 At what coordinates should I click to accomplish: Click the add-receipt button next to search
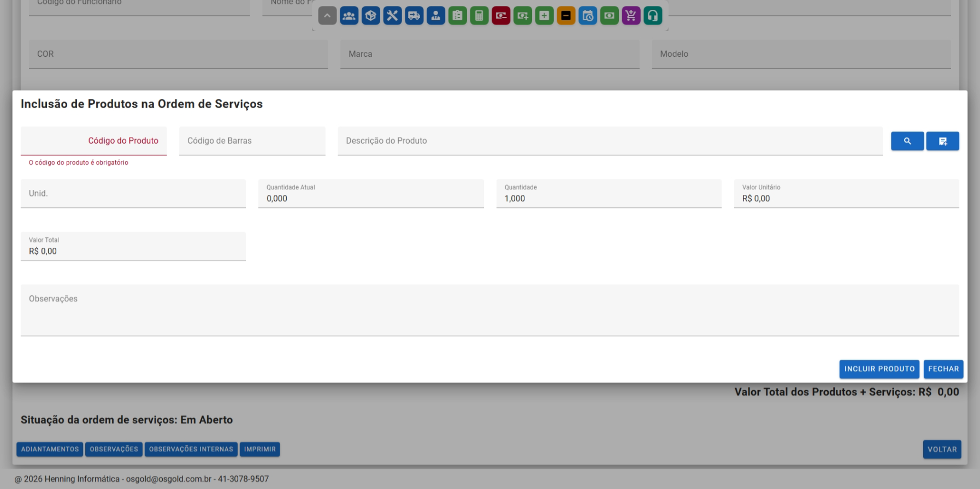point(942,141)
